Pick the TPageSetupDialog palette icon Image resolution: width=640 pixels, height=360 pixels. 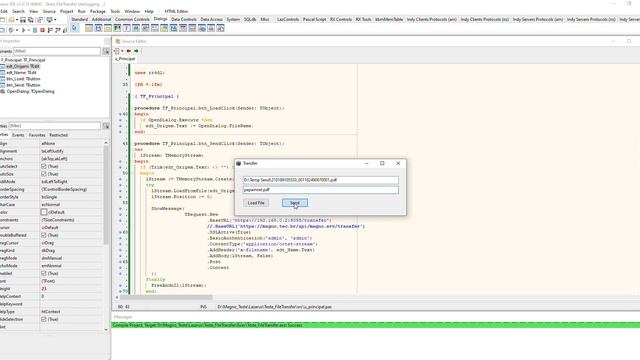pyautogui.click(x=220, y=28)
